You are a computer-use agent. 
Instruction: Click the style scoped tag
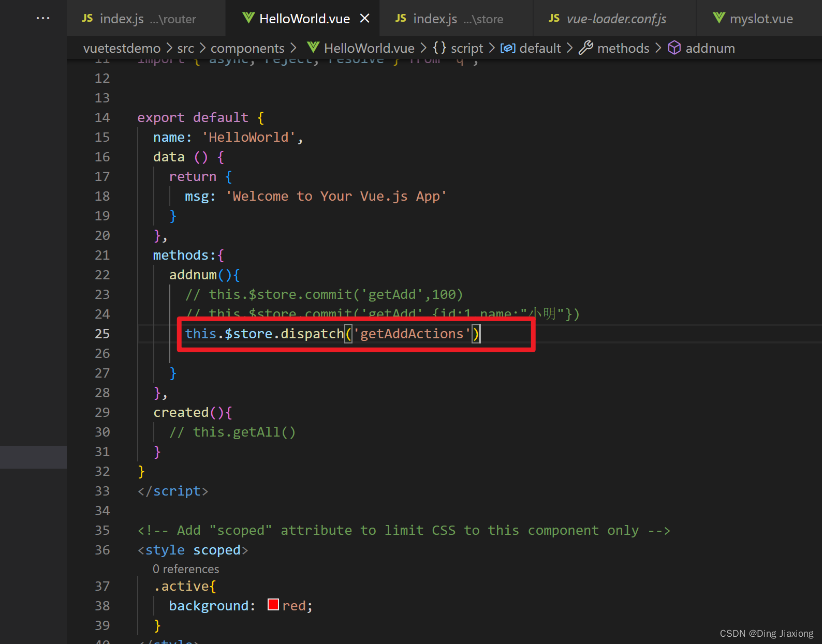[x=193, y=550]
